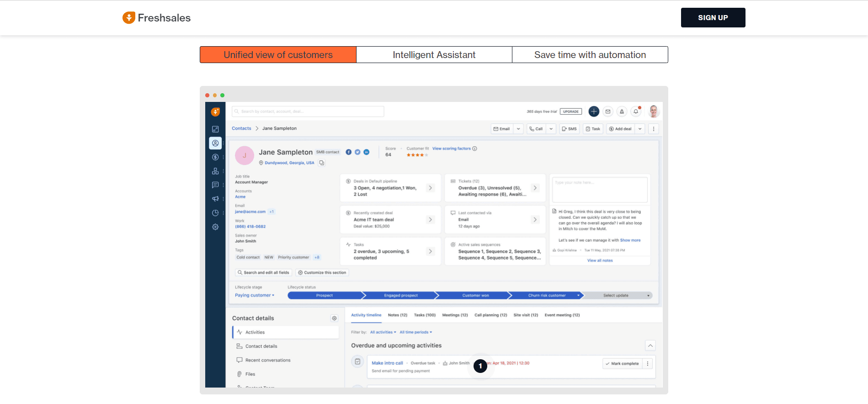The height and width of the screenshot is (404, 868).
Task: Open the Reports pie chart icon in the sidebar
Action: (215, 213)
